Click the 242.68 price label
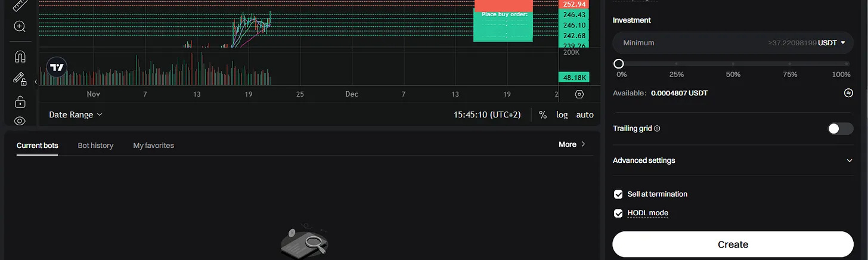Screen dimensions: 868x260 point(573,36)
